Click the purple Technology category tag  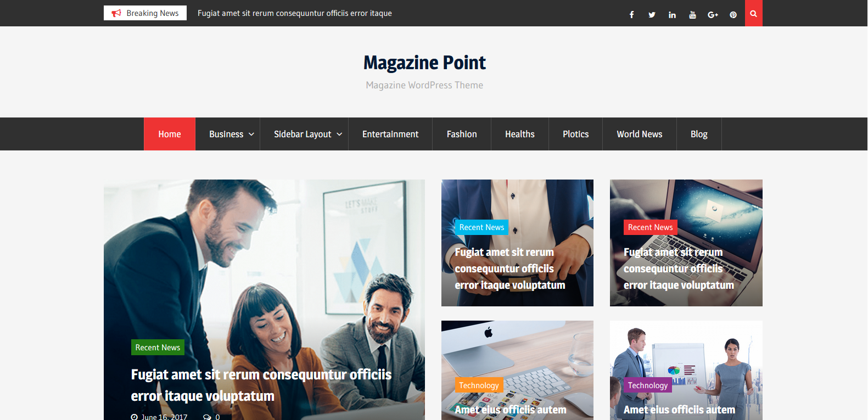(648, 385)
